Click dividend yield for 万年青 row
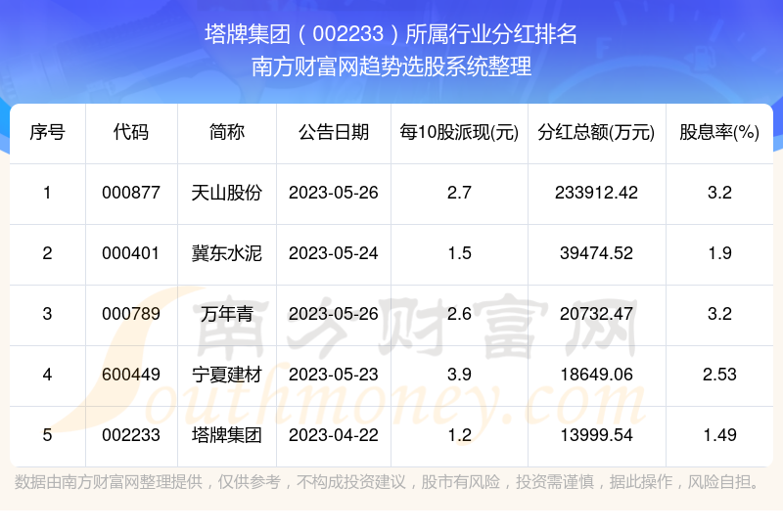 (719, 314)
